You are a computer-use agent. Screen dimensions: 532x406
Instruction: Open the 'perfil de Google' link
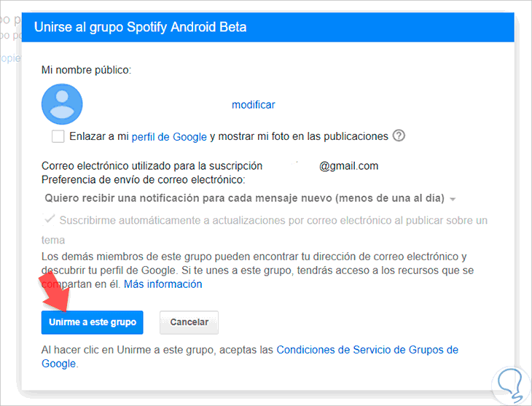pos(169,137)
